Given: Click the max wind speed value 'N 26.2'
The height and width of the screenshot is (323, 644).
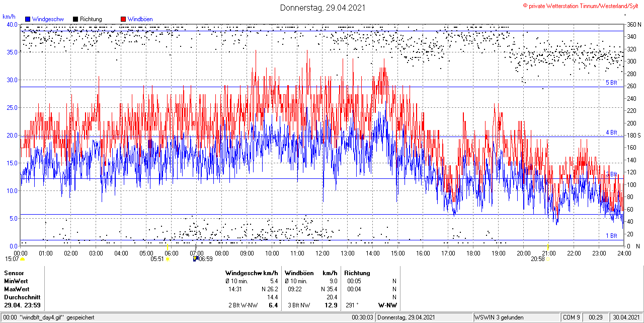Looking at the screenshot, I should [x=270, y=289].
